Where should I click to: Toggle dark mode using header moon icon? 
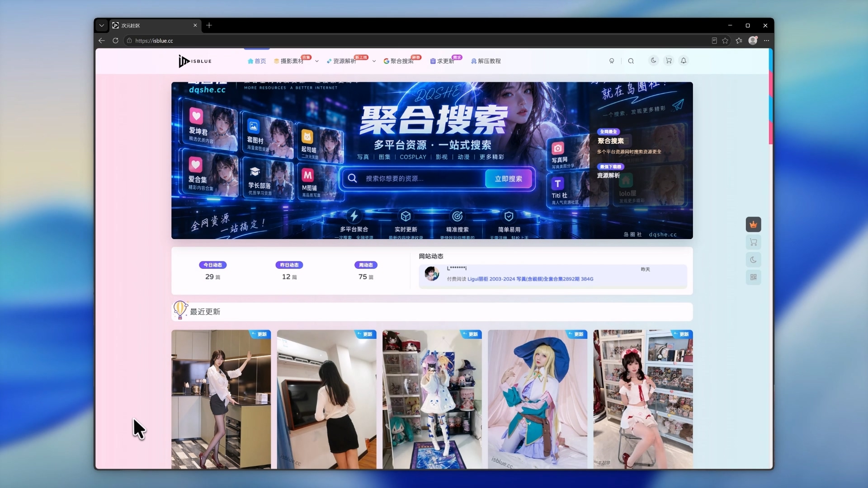point(653,61)
